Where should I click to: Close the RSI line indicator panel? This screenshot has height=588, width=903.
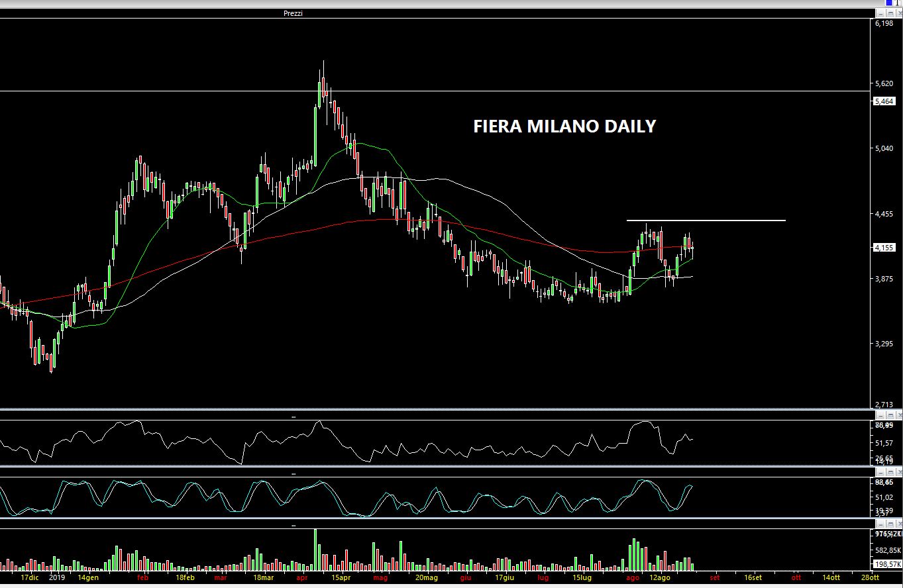[x=899, y=415]
